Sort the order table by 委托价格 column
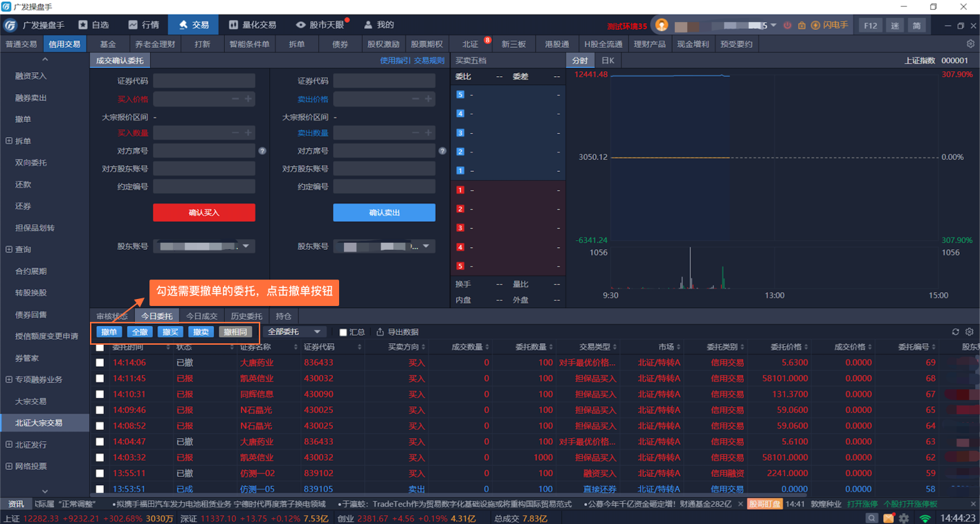The image size is (980, 524). [x=788, y=347]
